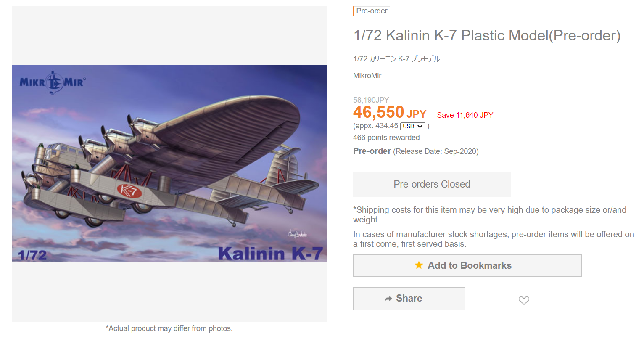Image resolution: width=644 pixels, height=344 pixels.
Task: Click the MikroMir logo on the box art
Action: click(53, 82)
